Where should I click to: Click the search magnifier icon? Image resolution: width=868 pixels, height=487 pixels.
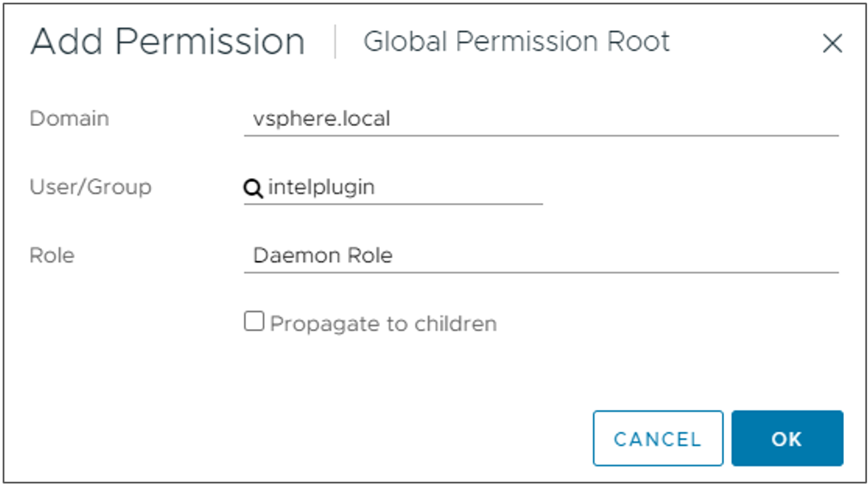tap(253, 189)
